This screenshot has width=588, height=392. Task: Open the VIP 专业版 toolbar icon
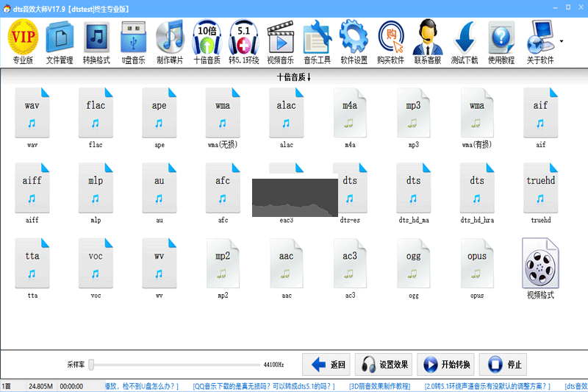pyautogui.click(x=23, y=42)
